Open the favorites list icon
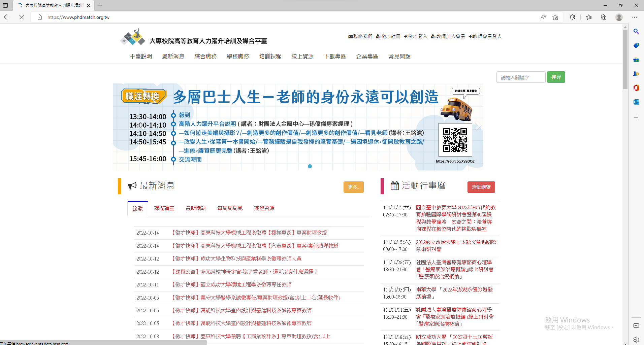Screen dimensions: 644x345 pos(589,17)
